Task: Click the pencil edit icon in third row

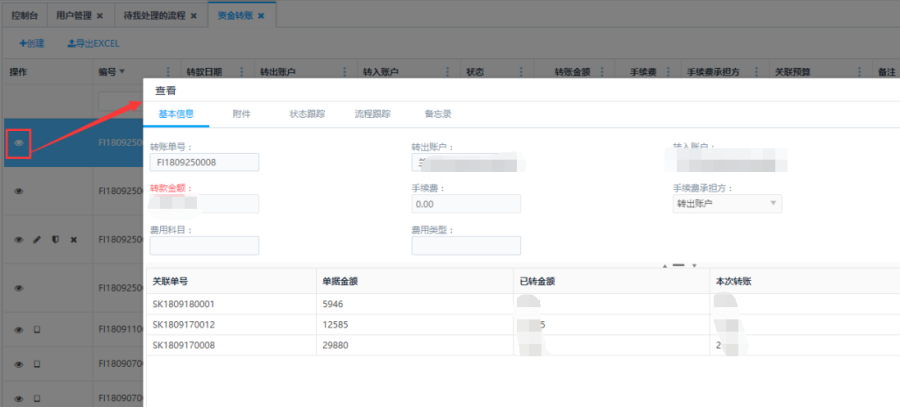Action: pos(37,240)
